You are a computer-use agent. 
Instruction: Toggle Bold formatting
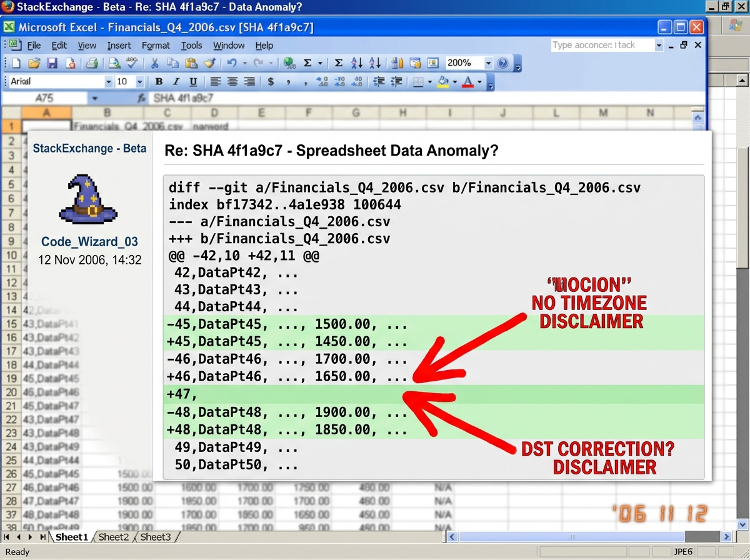click(159, 81)
